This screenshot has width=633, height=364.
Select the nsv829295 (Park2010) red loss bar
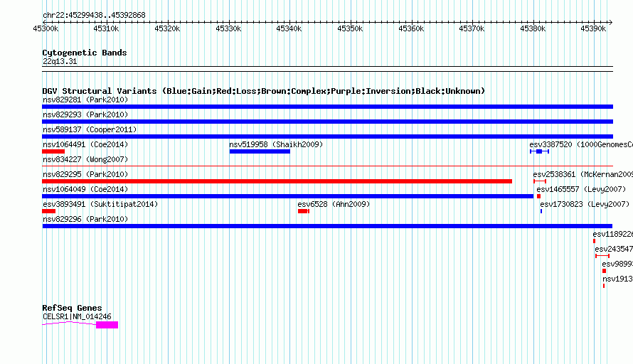[277, 181]
